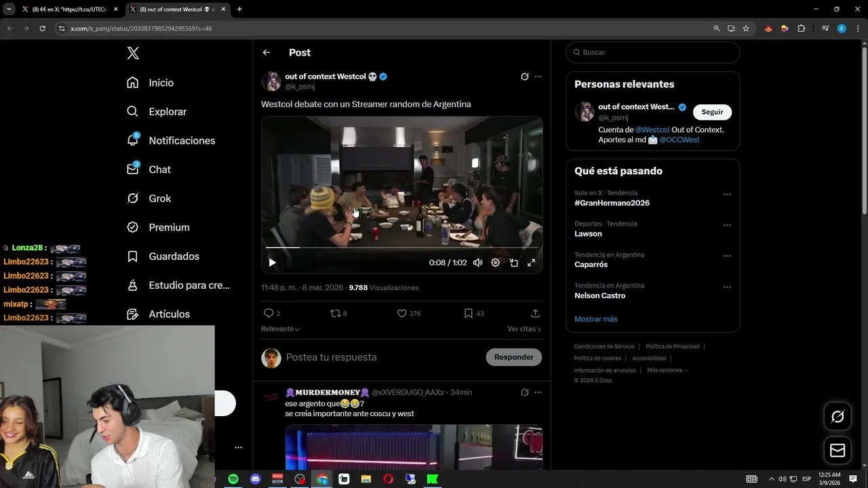Open out of context Westcol avatar
This screenshot has height=488, width=868.
(x=271, y=81)
